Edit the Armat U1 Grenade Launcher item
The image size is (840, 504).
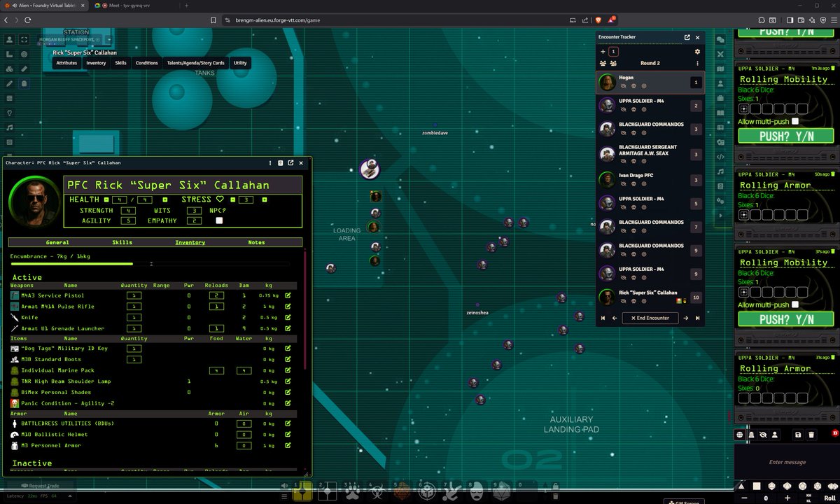pos(288,328)
